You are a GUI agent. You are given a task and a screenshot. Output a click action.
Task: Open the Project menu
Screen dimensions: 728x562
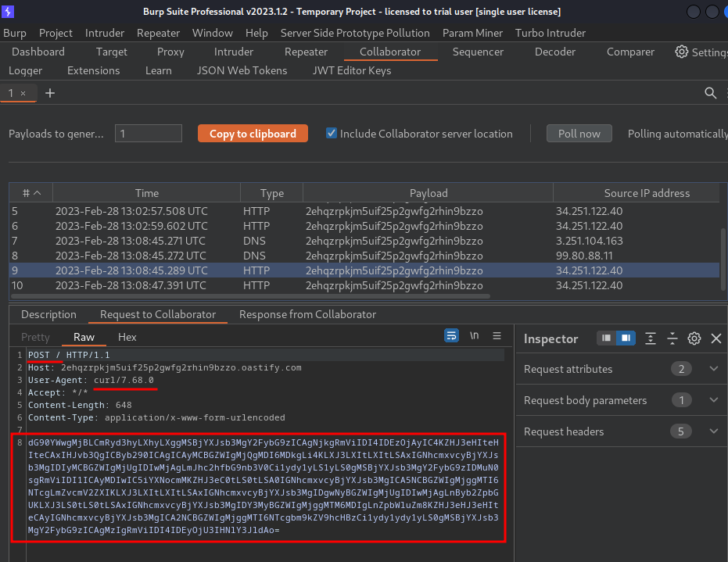point(56,33)
